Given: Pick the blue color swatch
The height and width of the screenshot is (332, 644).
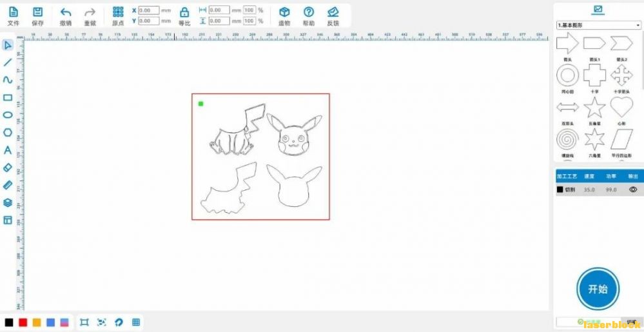Looking at the screenshot, I should coord(50,322).
